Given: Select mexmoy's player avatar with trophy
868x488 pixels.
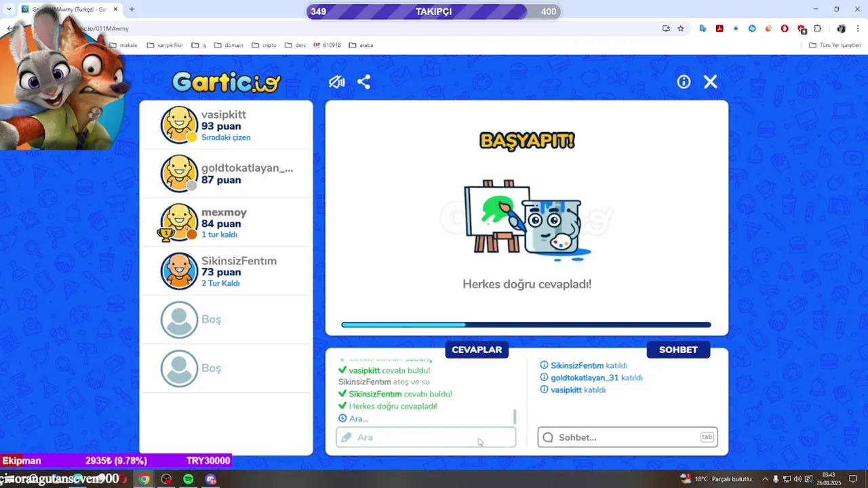Looking at the screenshot, I should pyautogui.click(x=179, y=222).
